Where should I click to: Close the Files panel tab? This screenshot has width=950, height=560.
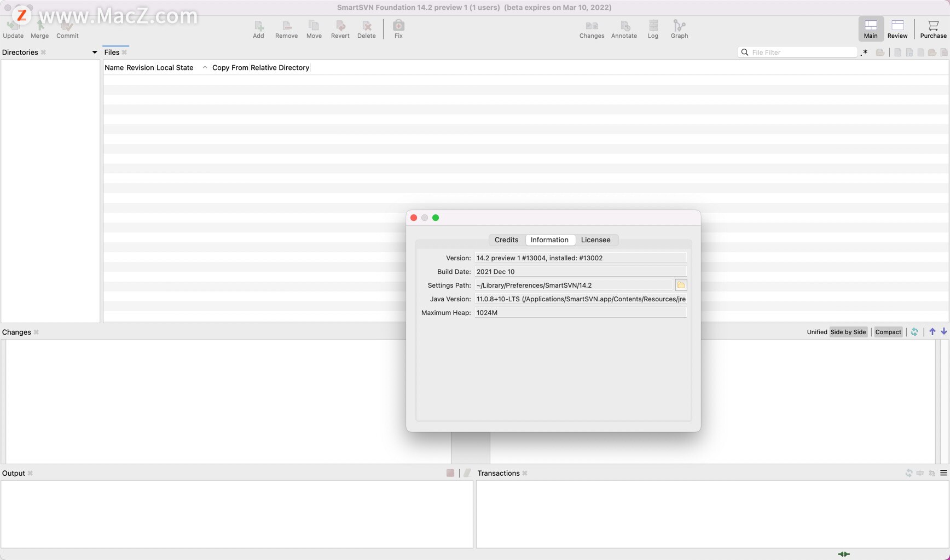(x=124, y=52)
